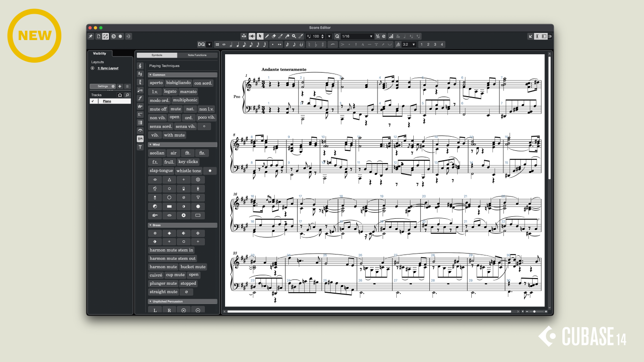Select voice 1
The height and width of the screenshot is (362, 644).
point(421,44)
